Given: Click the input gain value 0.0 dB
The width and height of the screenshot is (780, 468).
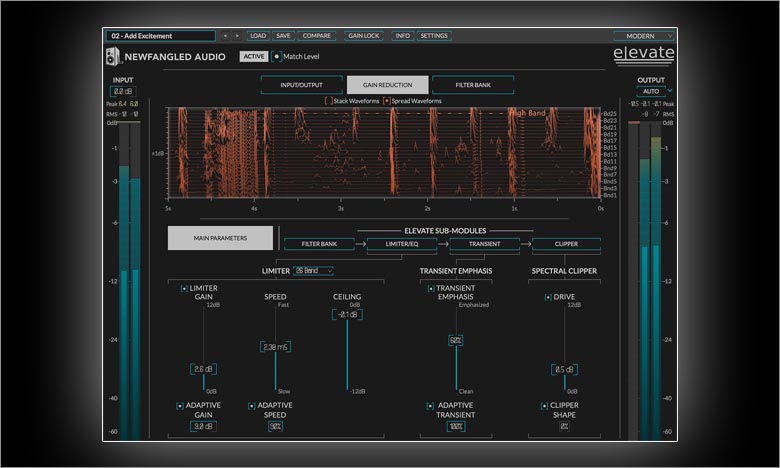Looking at the screenshot, I should pos(123,92).
